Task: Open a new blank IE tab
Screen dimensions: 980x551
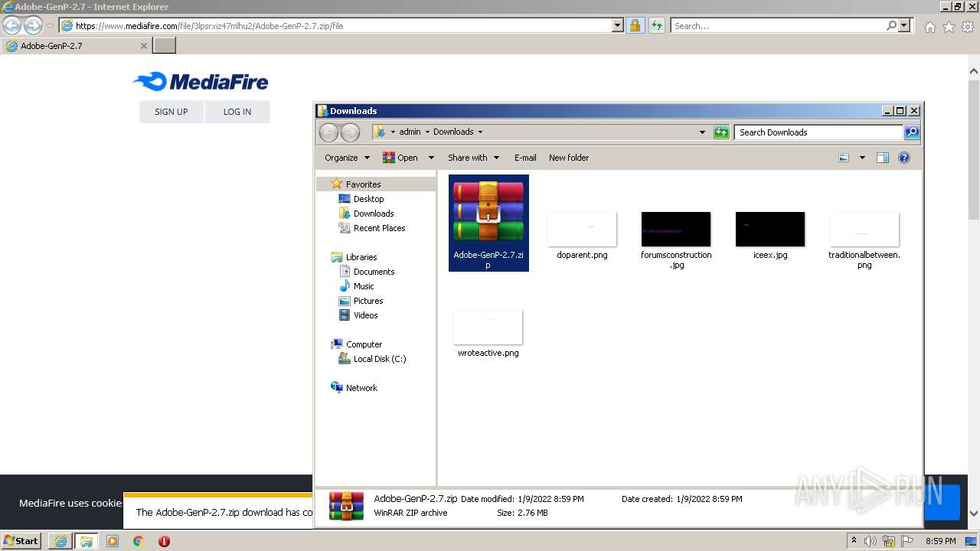Action: pyautogui.click(x=165, y=45)
